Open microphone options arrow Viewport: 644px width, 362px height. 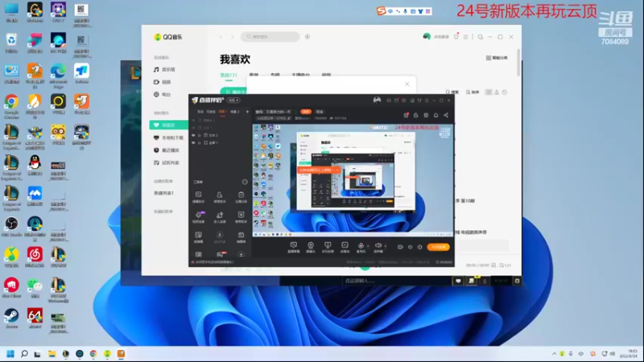click(368, 246)
